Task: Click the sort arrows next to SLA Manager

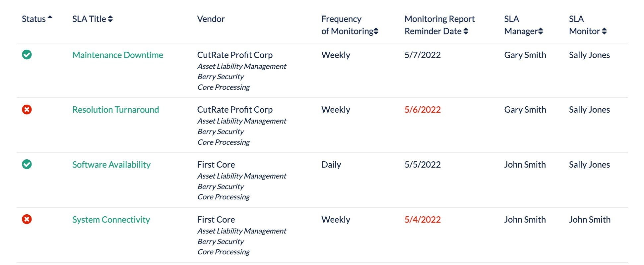Action: (541, 31)
